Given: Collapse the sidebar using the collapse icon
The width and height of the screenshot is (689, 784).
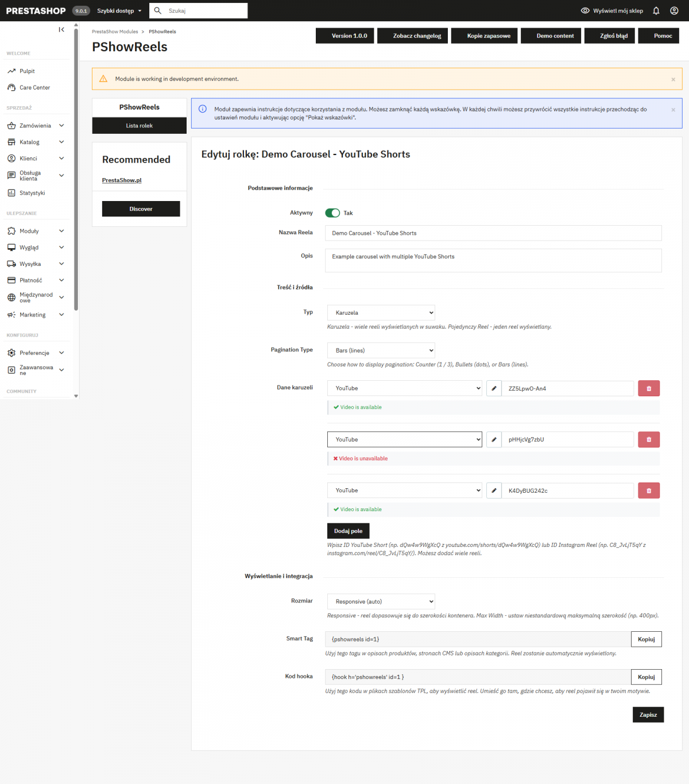Looking at the screenshot, I should click(x=61, y=29).
